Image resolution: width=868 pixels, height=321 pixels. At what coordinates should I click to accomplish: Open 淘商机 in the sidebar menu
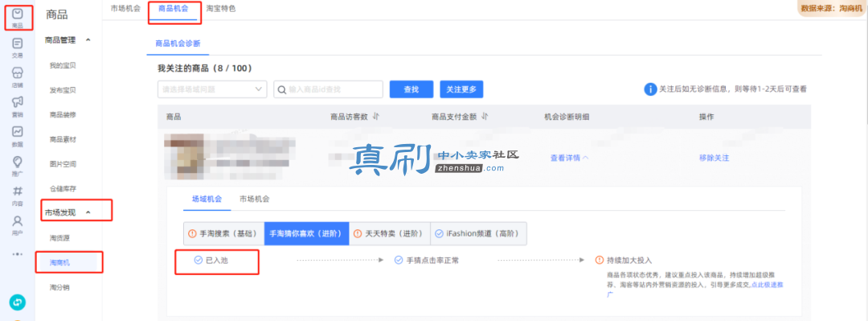[59, 262]
